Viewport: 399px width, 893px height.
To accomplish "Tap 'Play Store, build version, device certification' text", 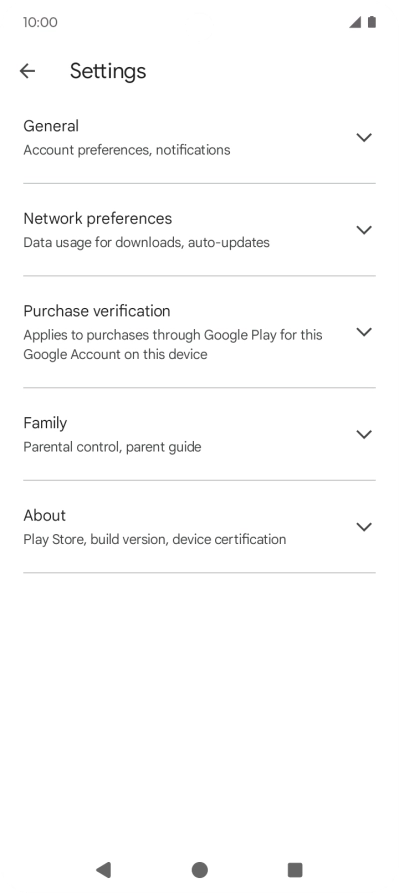I will point(155,539).
